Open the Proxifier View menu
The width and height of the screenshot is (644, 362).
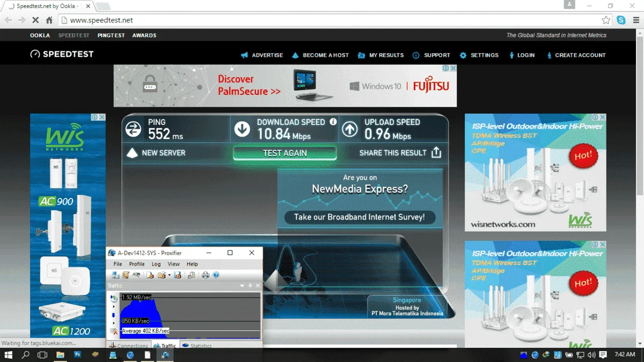coord(174,264)
